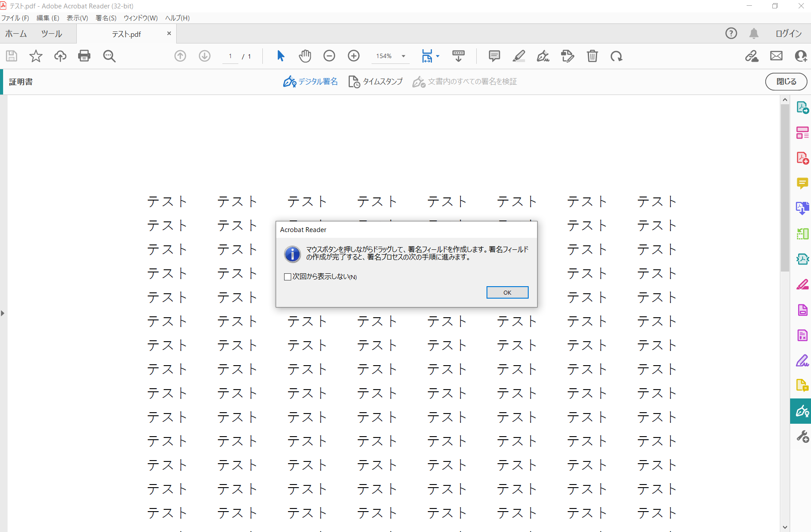Image resolution: width=811 pixels, height=532 pixels.
Task: Open the Comment tool from the toolbar
Action: 494,56
